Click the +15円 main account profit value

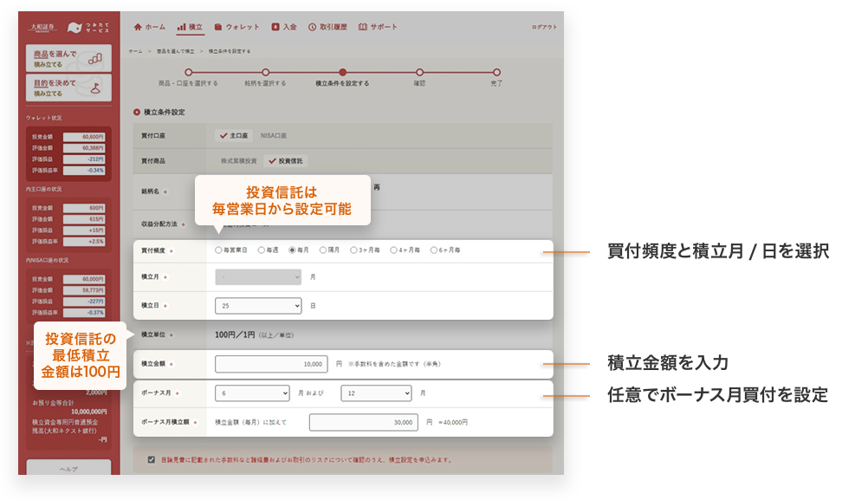tap(84, 231)
